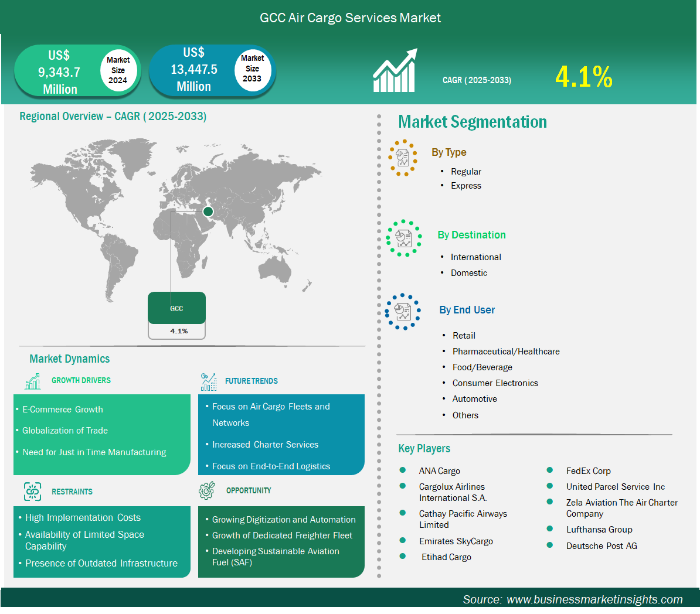Click the bullet dot beside Lufthansa Group
Viewport: 700px width, 614px height.
point(550,529)
